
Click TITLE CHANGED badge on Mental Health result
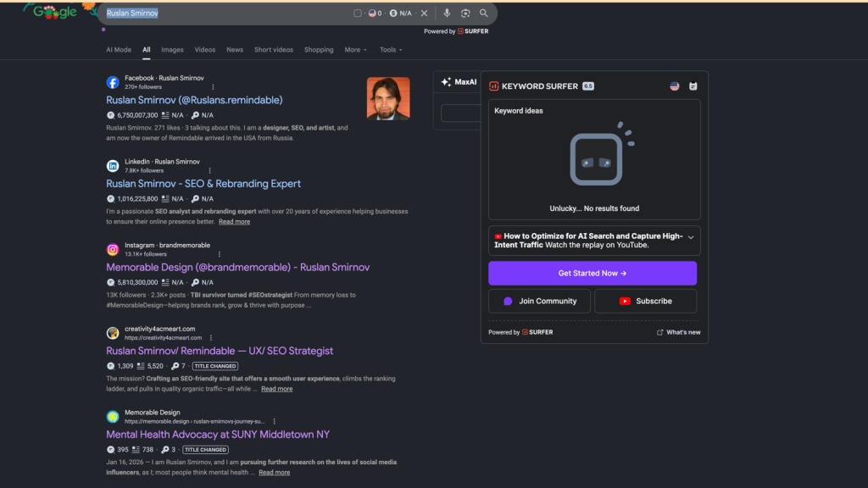click(x=205, y=449)
